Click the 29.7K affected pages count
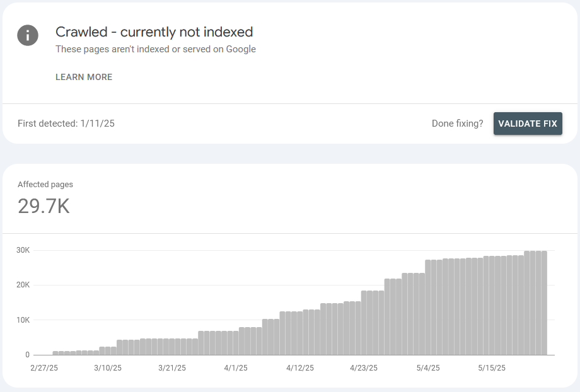The image size is (580, 392). pos(43,206)
